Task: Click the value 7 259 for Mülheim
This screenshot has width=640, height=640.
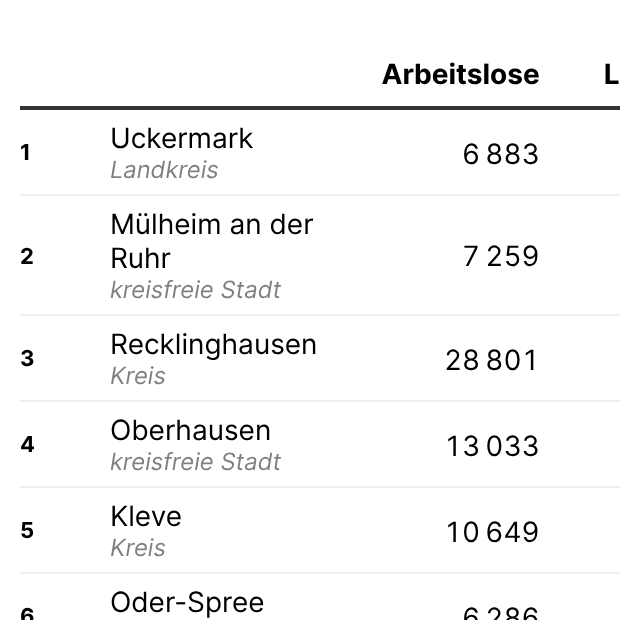Action: 500,256
